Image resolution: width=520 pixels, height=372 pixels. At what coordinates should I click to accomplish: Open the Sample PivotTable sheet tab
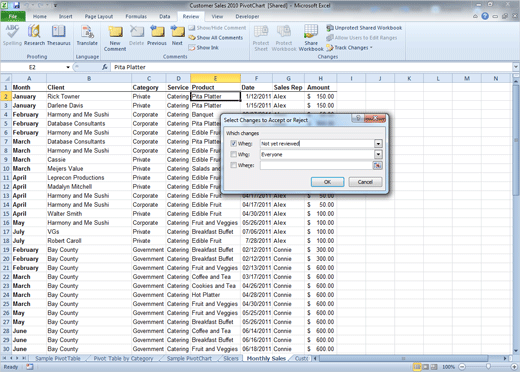58,358
